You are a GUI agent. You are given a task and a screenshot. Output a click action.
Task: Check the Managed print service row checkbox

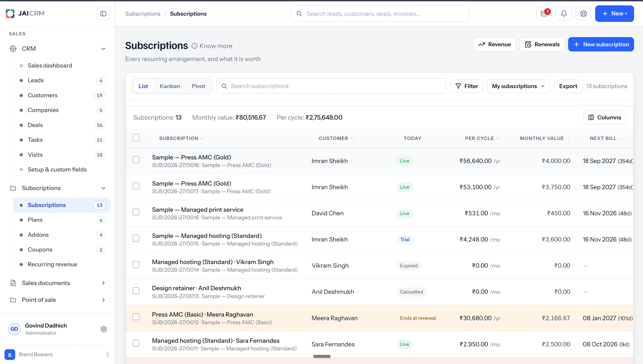(x=136, y=212)
